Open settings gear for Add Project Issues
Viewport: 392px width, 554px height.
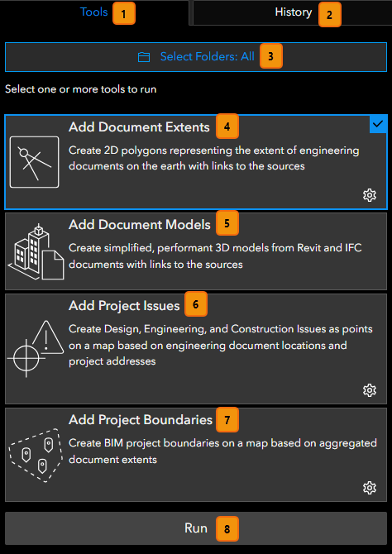(x=370, y=390)
